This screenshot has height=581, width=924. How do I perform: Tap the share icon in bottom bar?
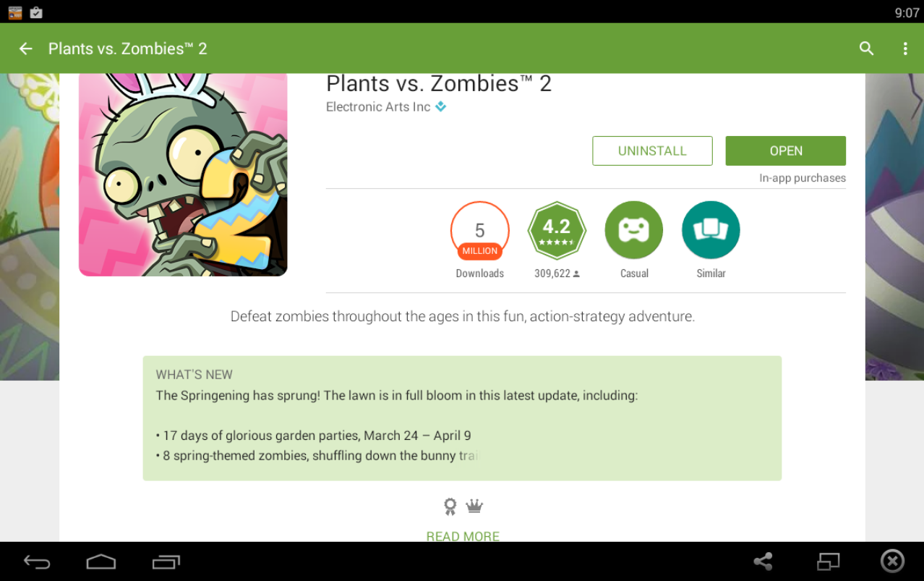click(763, 561)
